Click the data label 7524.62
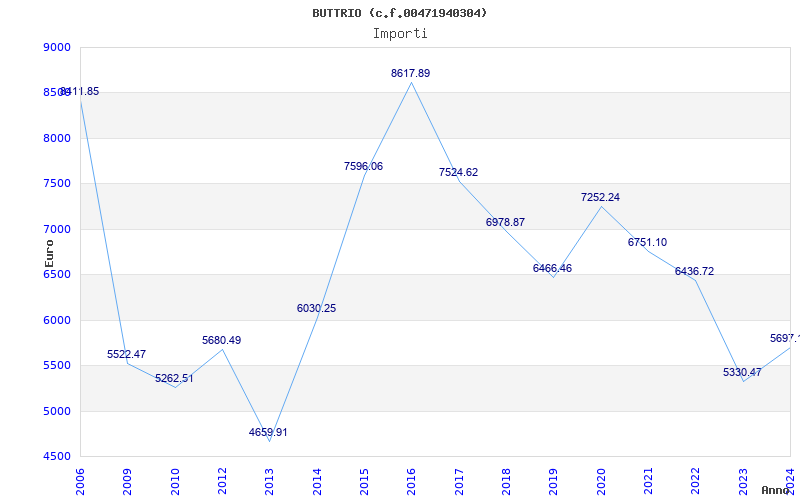This screenshot has height=500, width=800. click(458, 172)
